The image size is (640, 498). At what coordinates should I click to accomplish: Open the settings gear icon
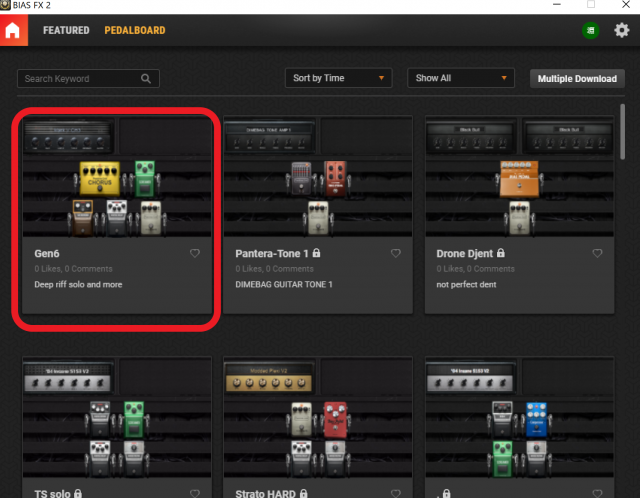(x=622, y=30)
